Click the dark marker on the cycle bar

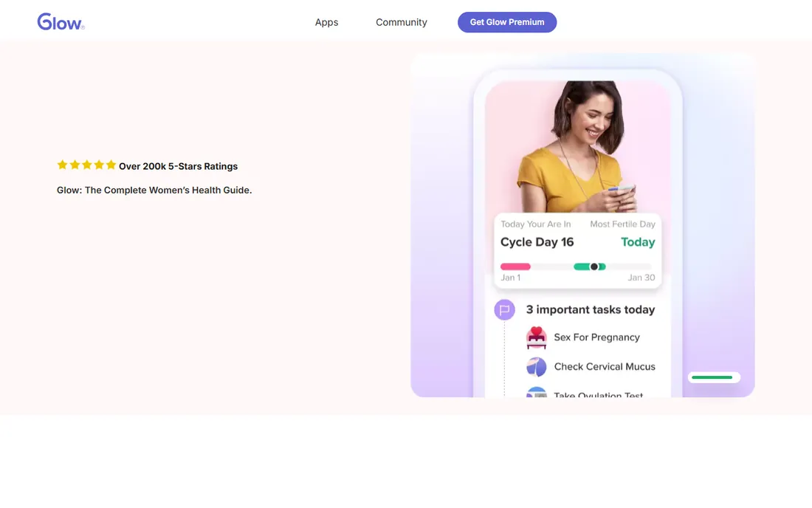pos(594,267)
